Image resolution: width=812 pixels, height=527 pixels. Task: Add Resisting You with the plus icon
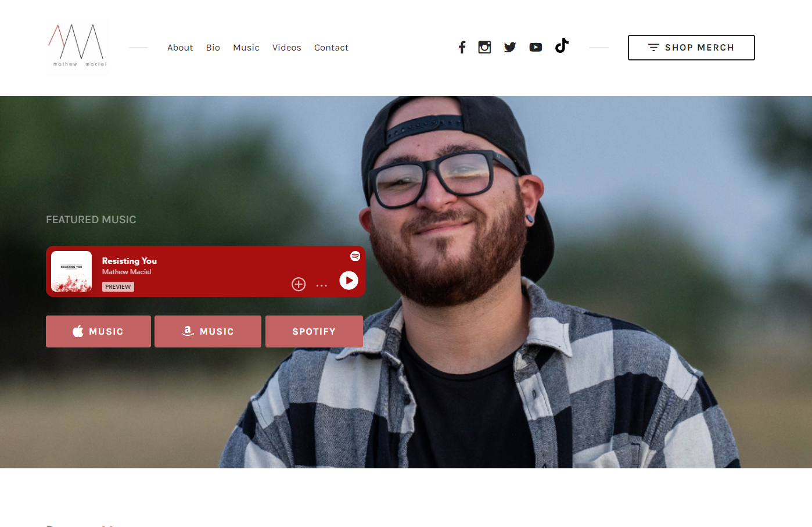tap(299, 284)
